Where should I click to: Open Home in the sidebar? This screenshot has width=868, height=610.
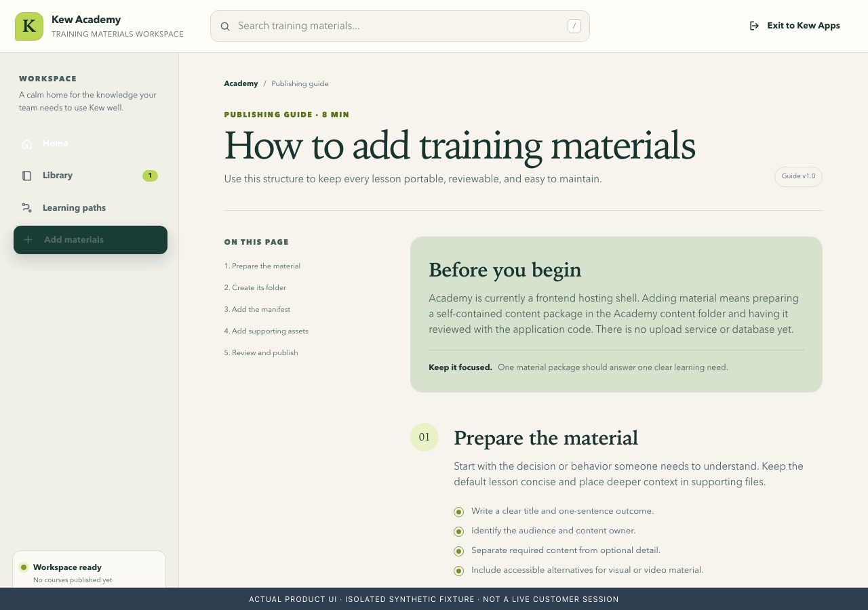click(x=90, y=144)
